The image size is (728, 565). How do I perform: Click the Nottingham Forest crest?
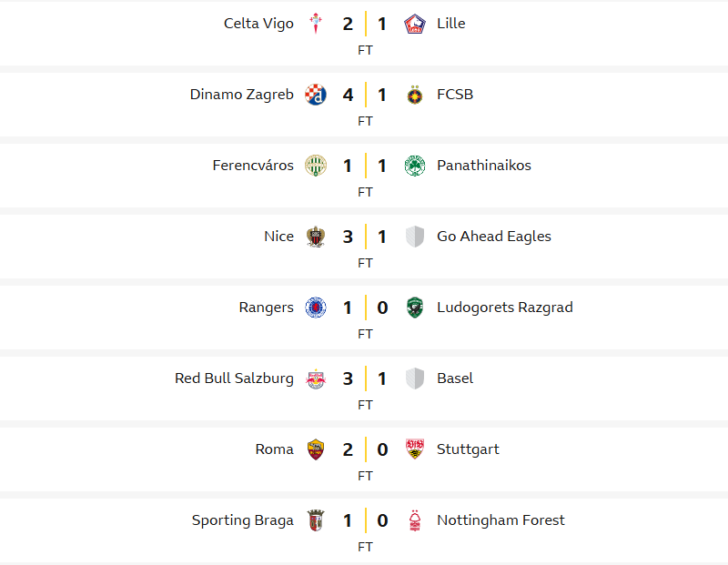[x=415, y=520]
